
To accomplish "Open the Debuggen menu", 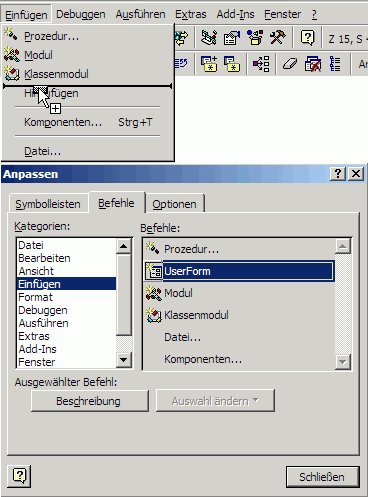I will (81, 14).
